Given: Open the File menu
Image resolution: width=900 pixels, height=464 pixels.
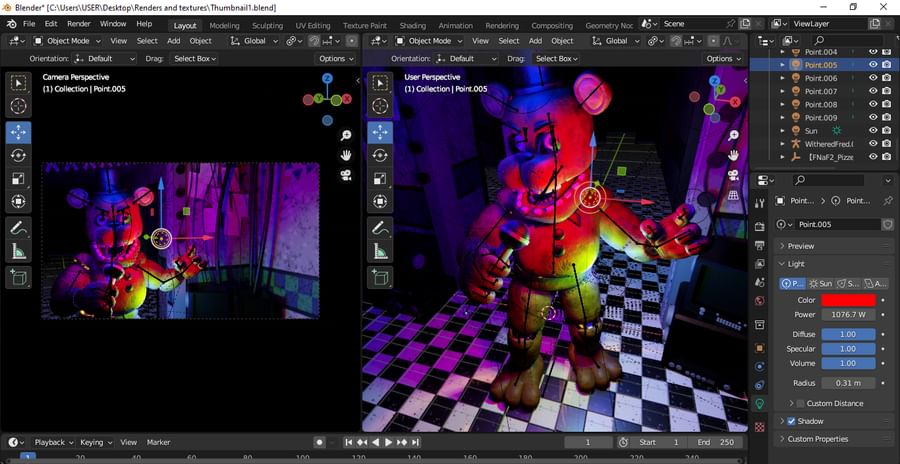Looking at the screenshot, I should pos(29,24).
